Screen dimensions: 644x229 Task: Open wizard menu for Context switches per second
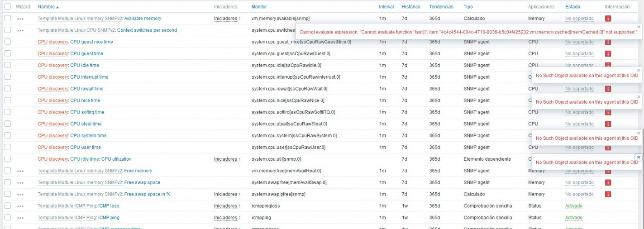pyautogui.click(x=20, y=30)
